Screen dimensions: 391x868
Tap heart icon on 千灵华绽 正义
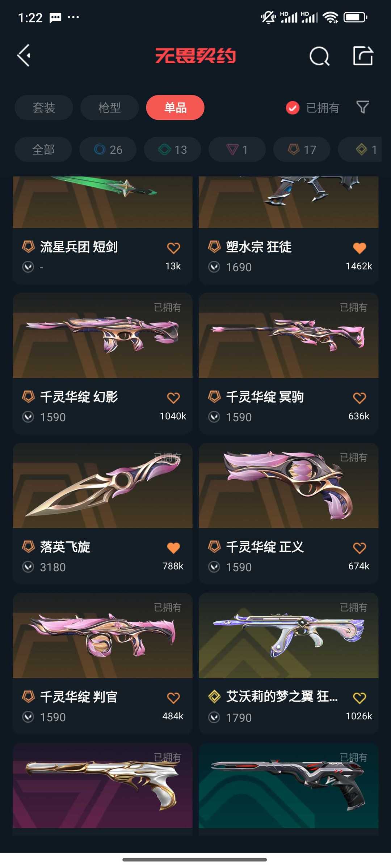[x=360, y=548]
